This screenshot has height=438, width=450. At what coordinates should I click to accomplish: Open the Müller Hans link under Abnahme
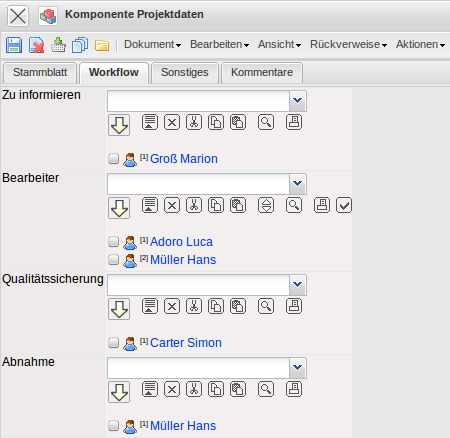tap(183, 426)
